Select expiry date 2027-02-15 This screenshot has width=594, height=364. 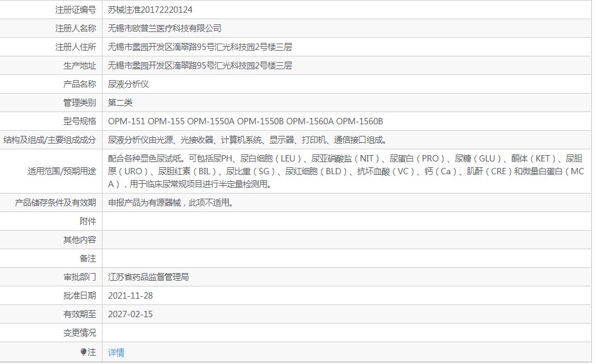pos(130,315)
